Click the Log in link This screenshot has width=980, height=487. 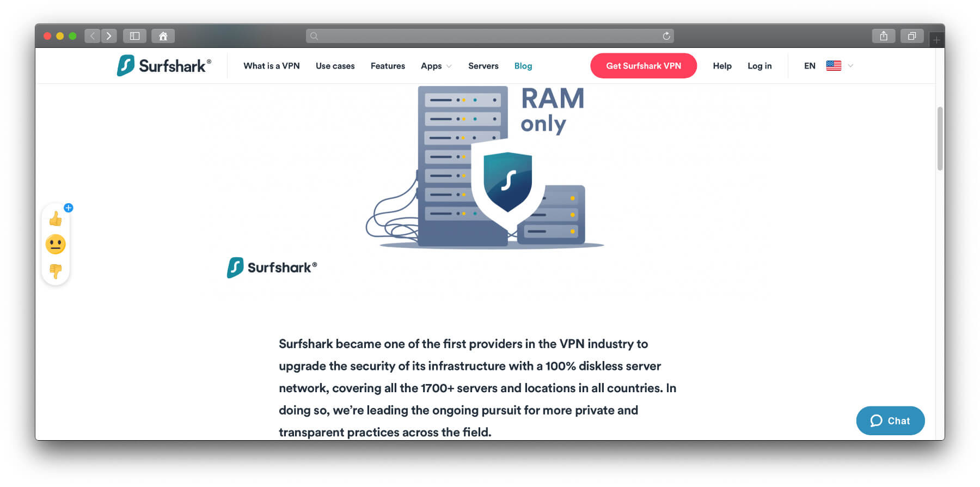click(759, 66)
